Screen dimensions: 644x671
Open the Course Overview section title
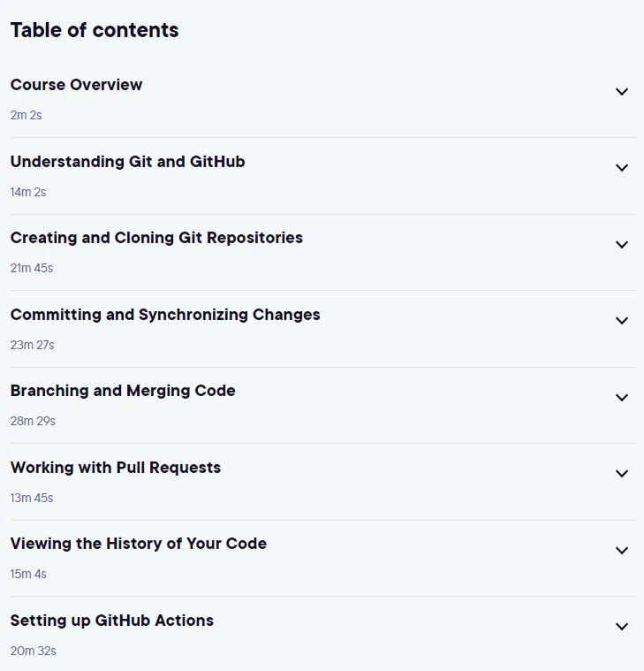(x=76, y=85)
